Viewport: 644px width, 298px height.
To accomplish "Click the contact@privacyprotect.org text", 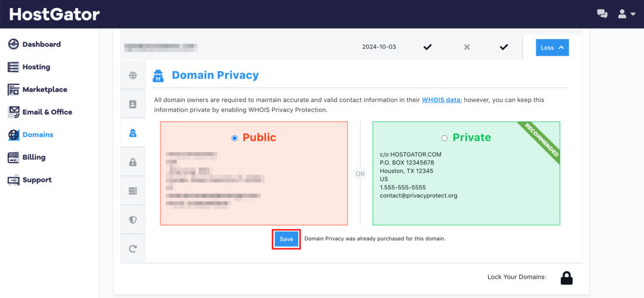I will [418, 196].
